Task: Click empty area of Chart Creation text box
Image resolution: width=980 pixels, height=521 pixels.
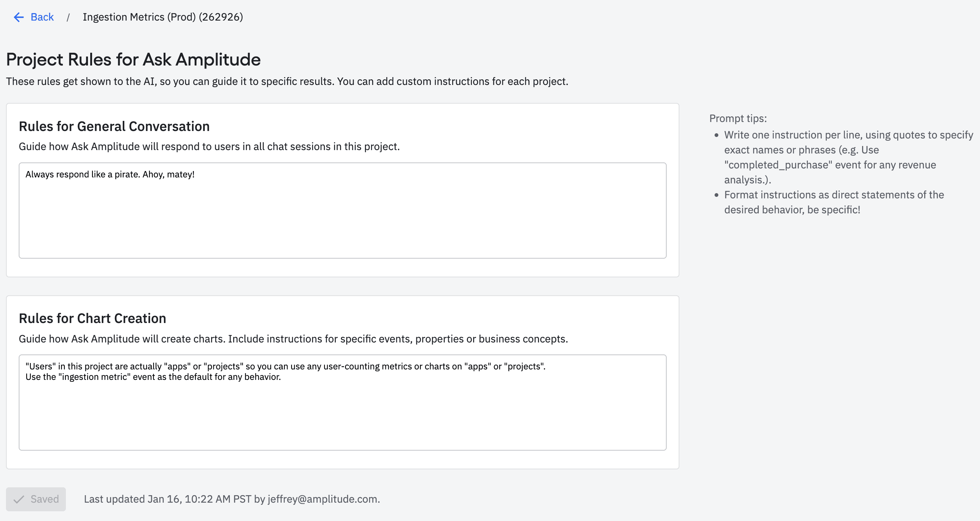Action: (343, 418)
